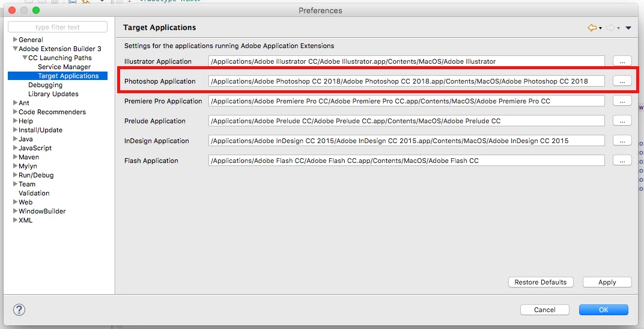Browse for the Flash application path
The height and width of the screenshot is (329, 644).
(x=622, y=161)
